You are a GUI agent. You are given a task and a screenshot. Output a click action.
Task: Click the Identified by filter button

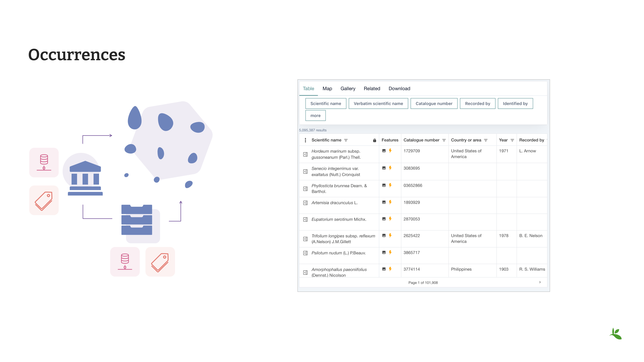click(x=515, y=103)
